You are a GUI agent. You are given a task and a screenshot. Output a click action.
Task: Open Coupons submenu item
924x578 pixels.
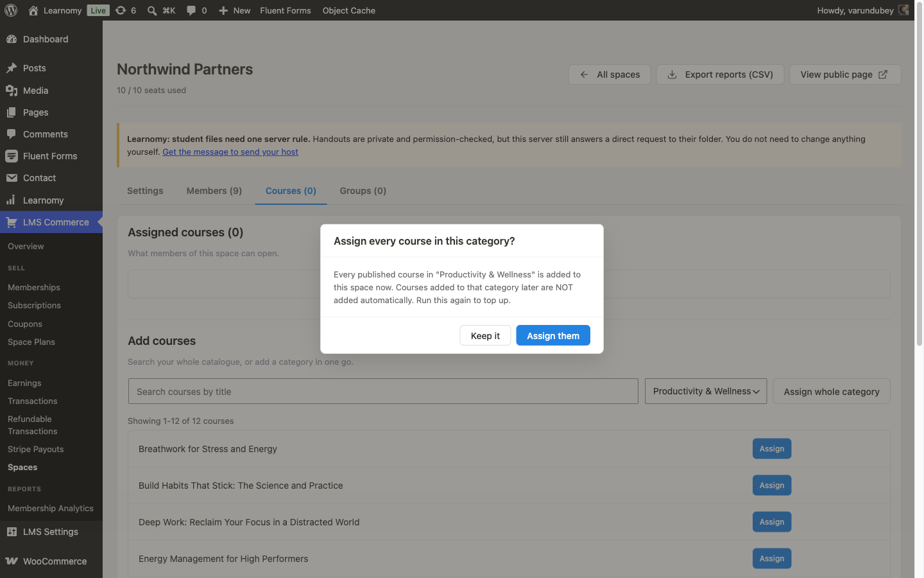point(25,324)
